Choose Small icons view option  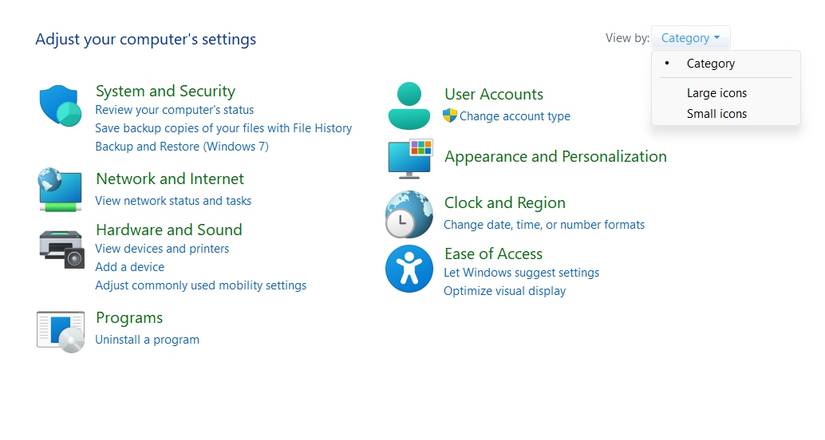click(x=716, y=114)
